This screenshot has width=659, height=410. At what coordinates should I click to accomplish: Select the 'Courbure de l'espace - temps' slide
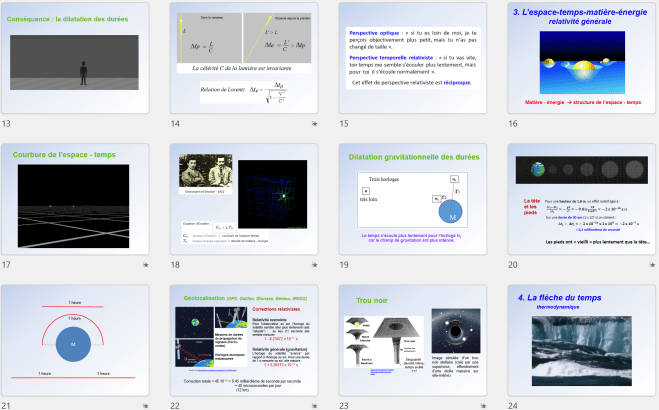[77, 199]
